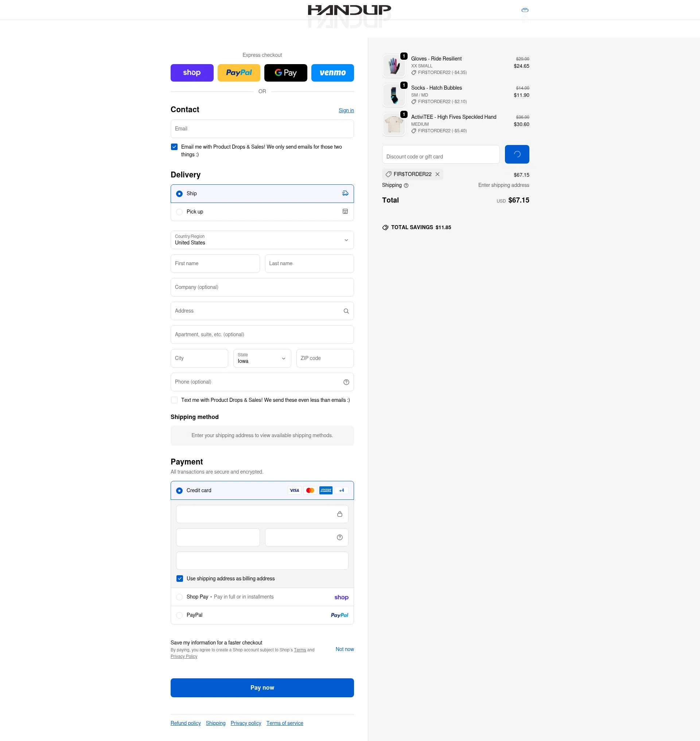Remove the FIR$TORDER22 discount tag
Image resolution: width=700 pixels, height=741 pixels.
437,174
